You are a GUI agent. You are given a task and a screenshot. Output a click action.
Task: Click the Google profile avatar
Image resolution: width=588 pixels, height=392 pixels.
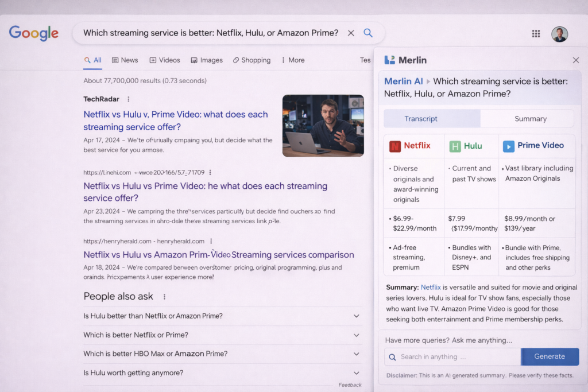click(x=560, y=34)
